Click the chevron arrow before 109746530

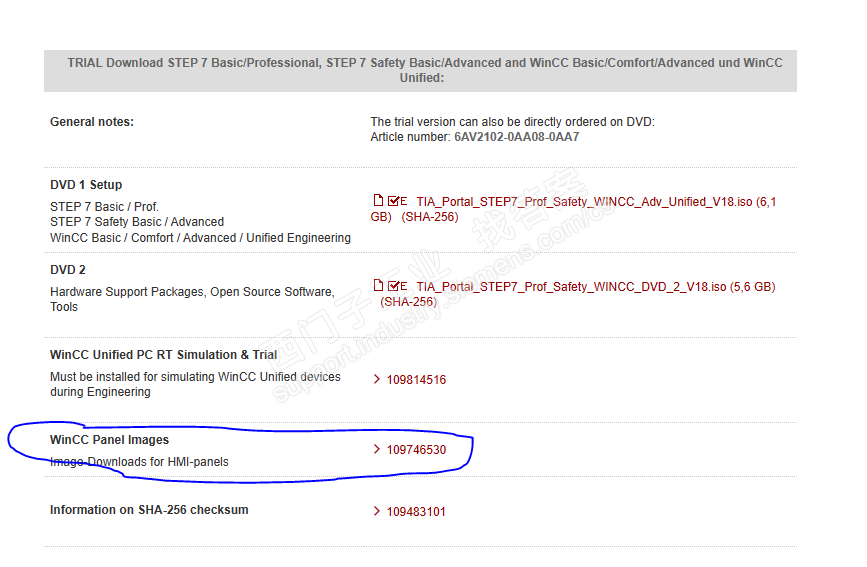[x=377, y=449]
